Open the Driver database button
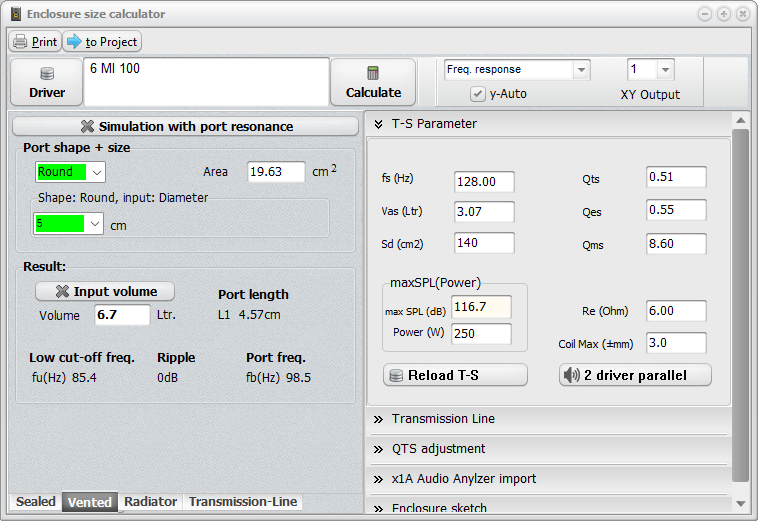 (x=46, y=82)
